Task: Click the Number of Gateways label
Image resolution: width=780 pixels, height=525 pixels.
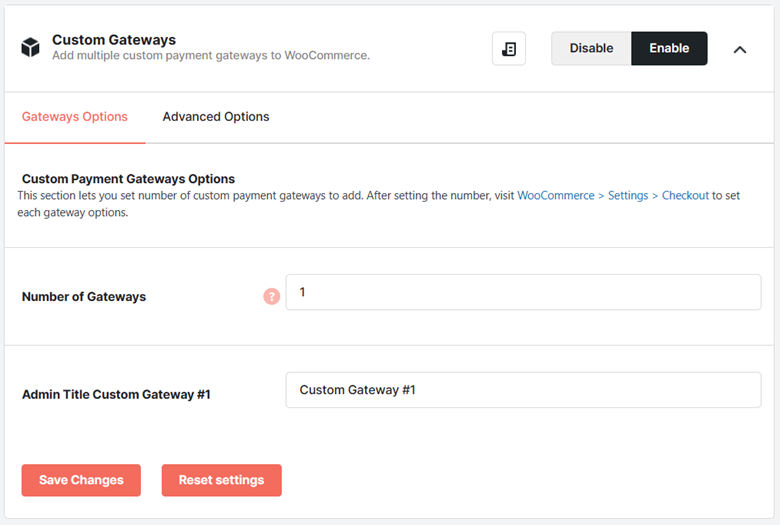Action: tap(84, 297)
